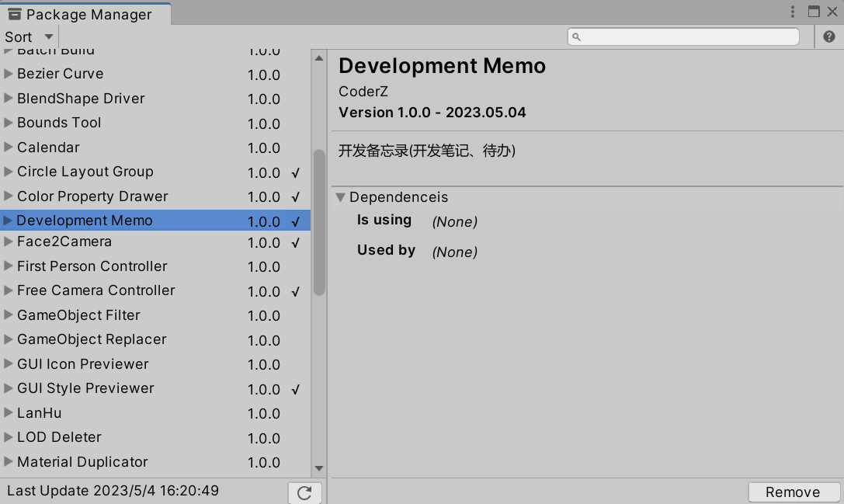Click checkmark beside GUI Style Previewer
This screenshot has height=504, width=844.
tap(296, 389)
